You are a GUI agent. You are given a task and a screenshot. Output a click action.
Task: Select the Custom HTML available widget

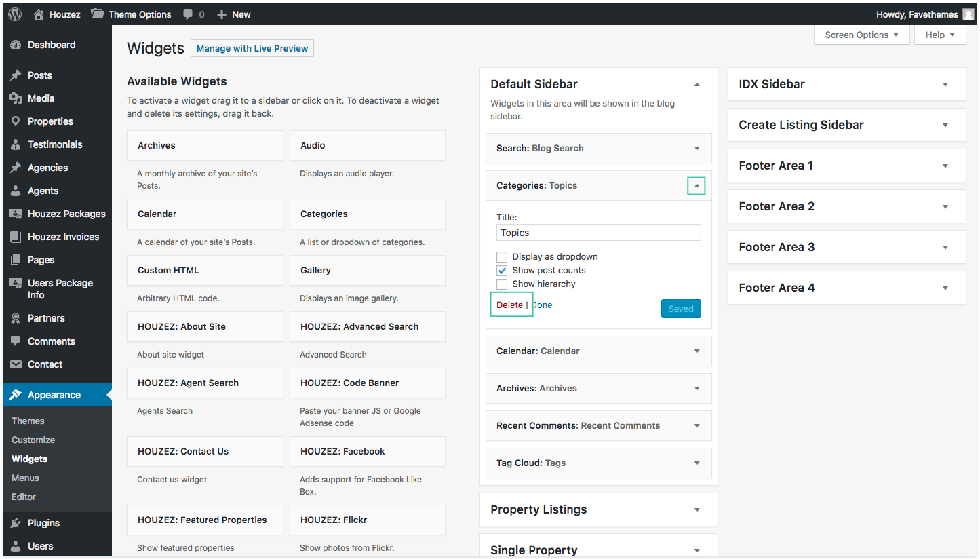coord(205,270)
